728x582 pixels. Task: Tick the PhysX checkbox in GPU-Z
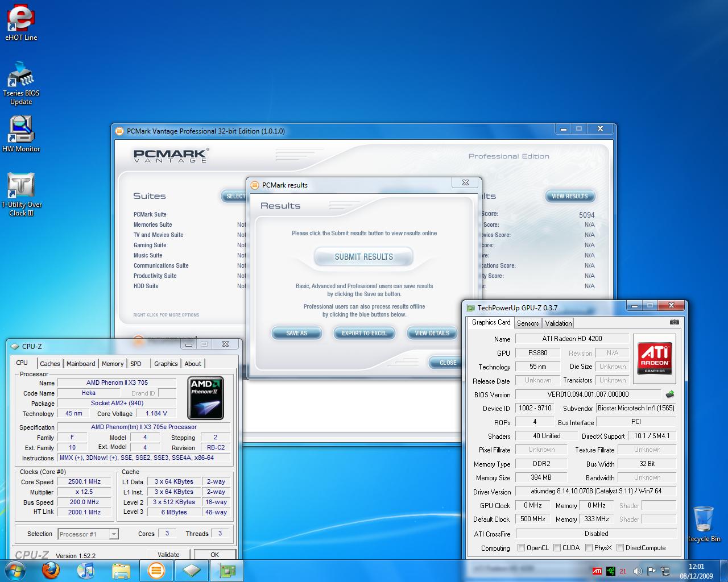point(589,548)
